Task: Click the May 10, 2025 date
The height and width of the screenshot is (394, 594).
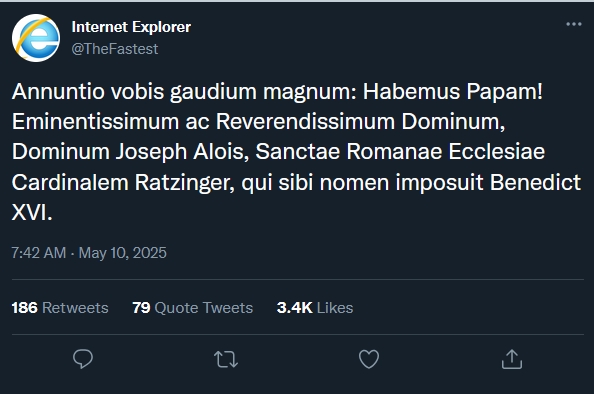Action: coord(122,253)
